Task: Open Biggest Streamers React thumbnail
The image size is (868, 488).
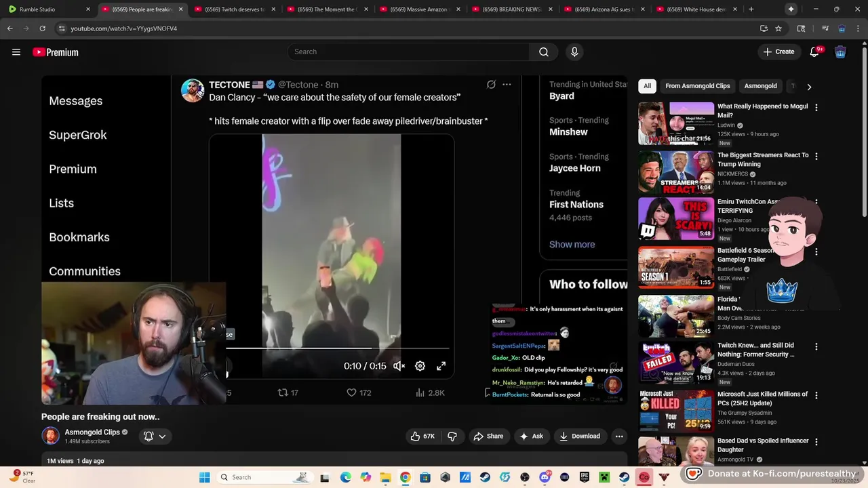Action: (x=675, y=172)
